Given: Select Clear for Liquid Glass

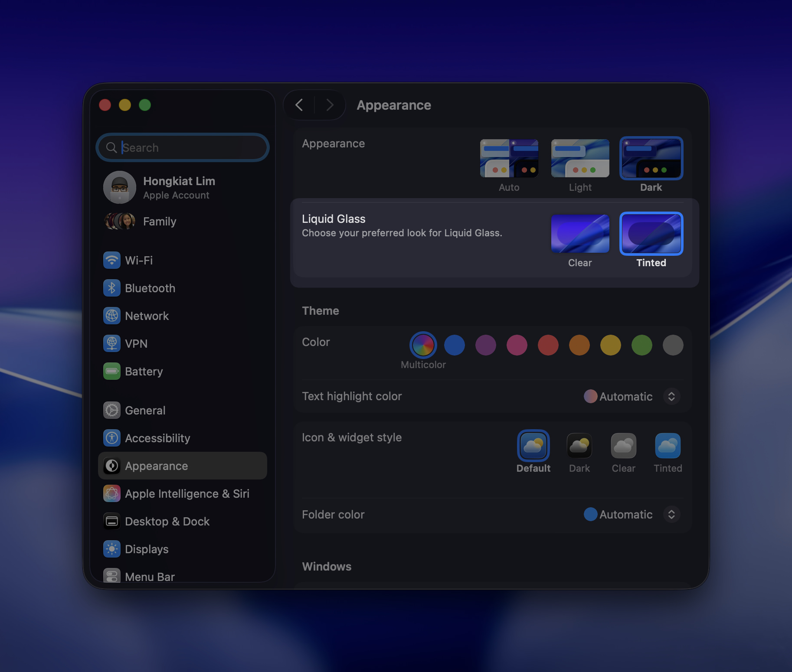Looking at the screenshot, I should 580,233.
